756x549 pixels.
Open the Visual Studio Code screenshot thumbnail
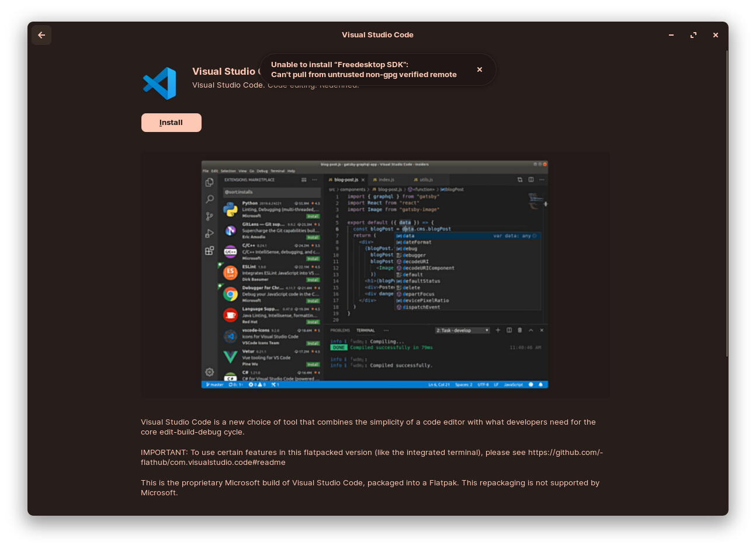[x=375, y=274]
